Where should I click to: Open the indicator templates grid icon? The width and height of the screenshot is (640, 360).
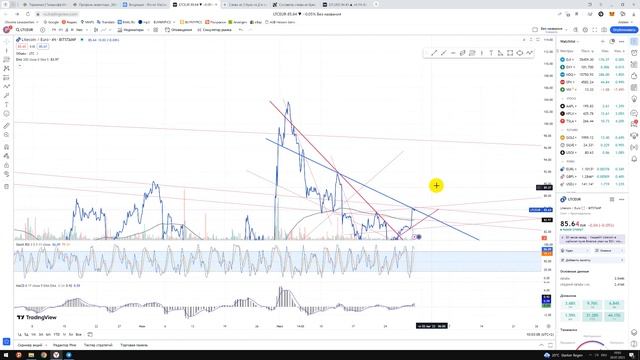(156, 30)
